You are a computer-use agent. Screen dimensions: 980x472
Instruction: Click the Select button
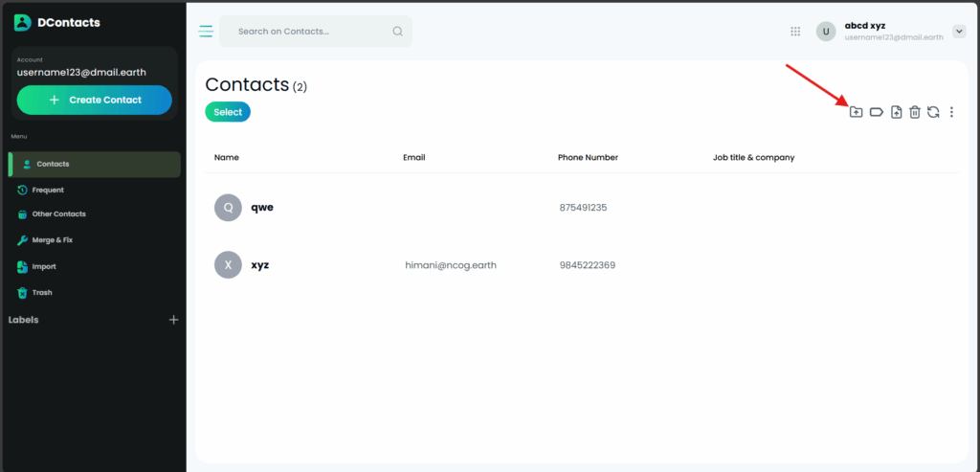coord(228,112)
